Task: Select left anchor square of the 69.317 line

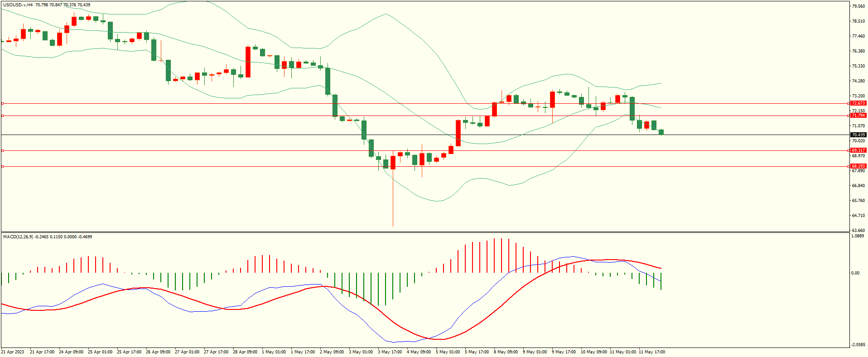Action: 2,150
